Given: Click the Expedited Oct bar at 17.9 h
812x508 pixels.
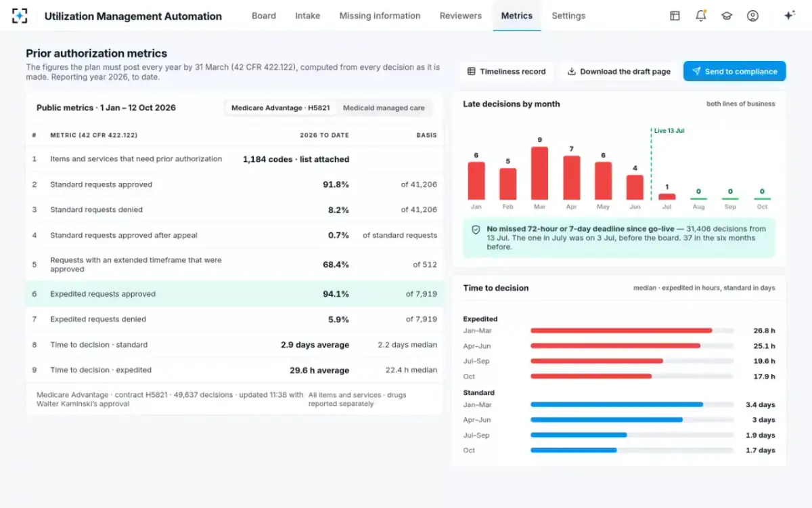Looking at the screenshot, I should (x=591, y=376).
